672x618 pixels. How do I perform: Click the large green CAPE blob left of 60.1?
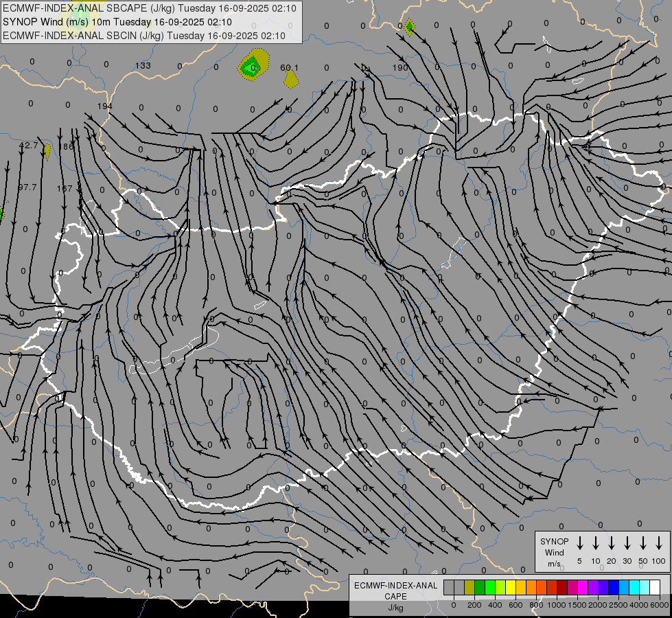(253, 65)
